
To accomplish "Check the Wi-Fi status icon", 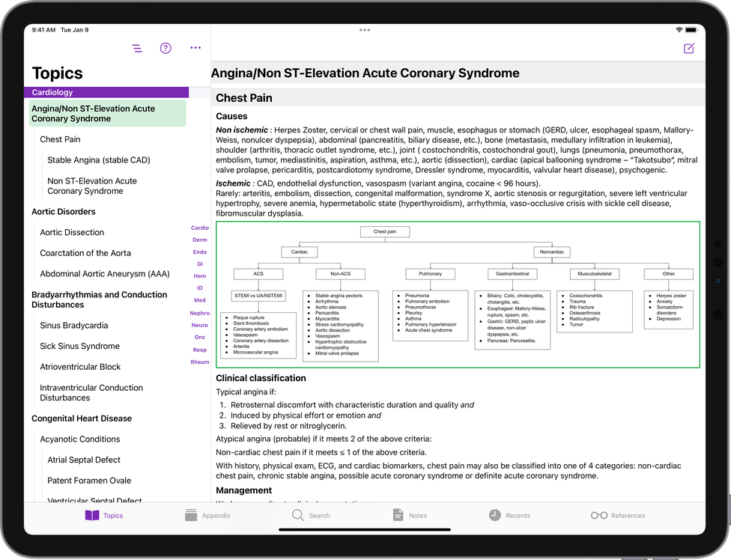I will click(x=679, y=30).
